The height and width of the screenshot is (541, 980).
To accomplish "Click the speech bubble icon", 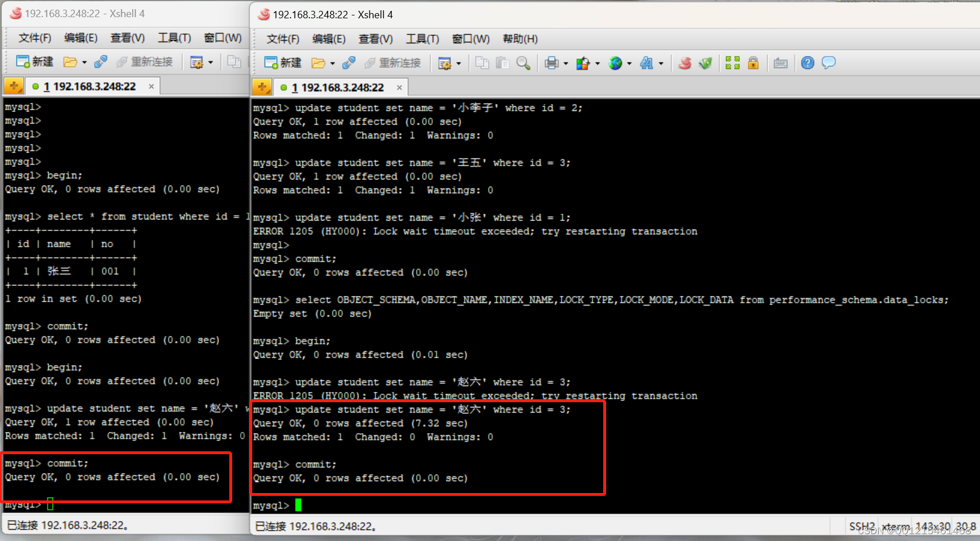I will click(x=828, y=63).
